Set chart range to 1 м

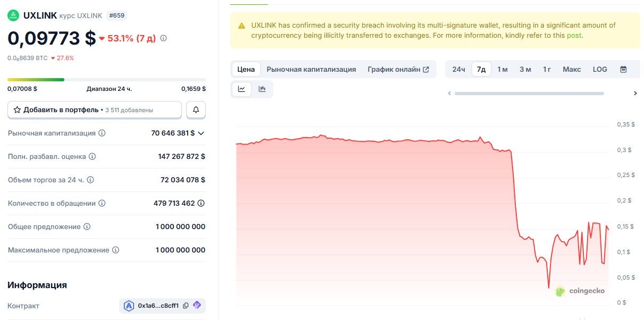coord(503,69)
